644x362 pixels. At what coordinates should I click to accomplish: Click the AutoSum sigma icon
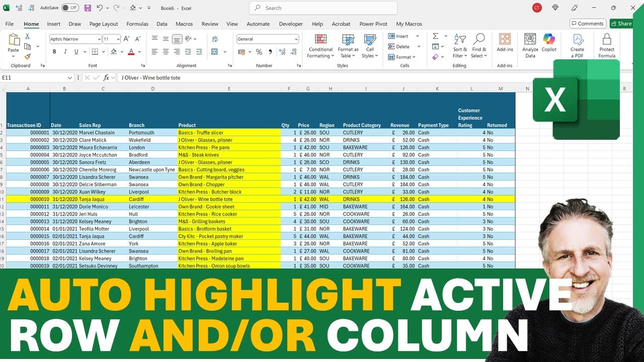pyautogui.click(x=435, y=36)
